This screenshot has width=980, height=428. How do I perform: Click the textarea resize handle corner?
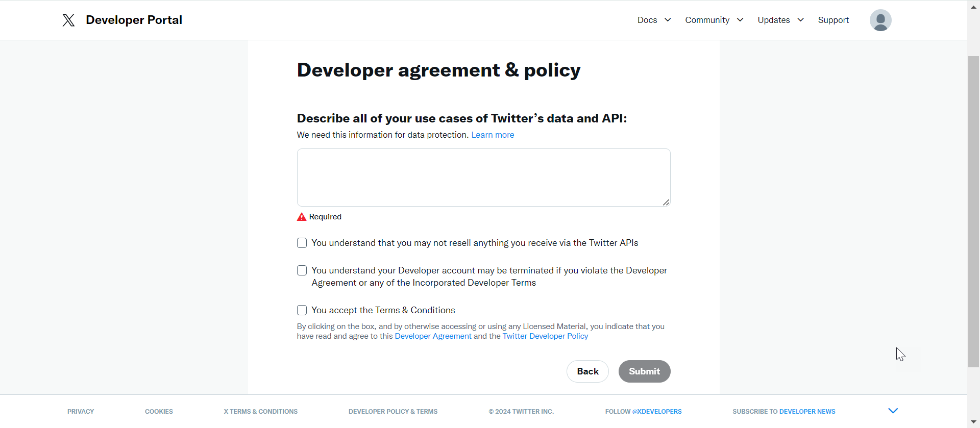click(x=666, y=203)
